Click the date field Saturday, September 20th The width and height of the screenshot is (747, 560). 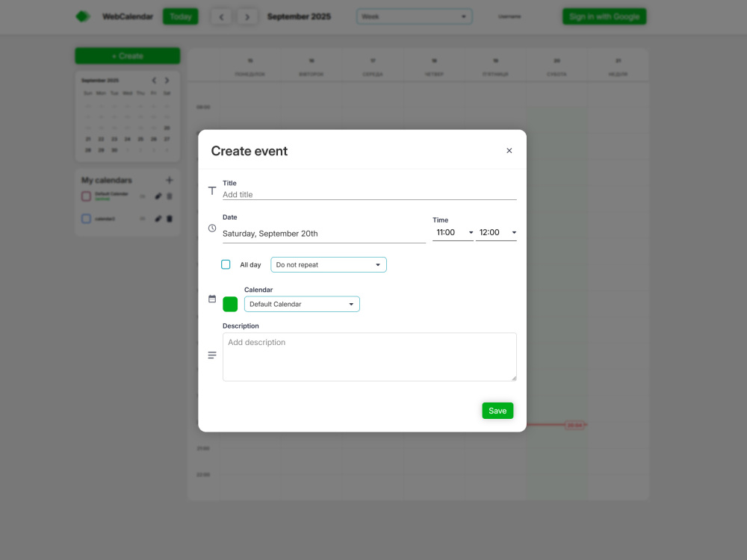[x=324, y=233]
